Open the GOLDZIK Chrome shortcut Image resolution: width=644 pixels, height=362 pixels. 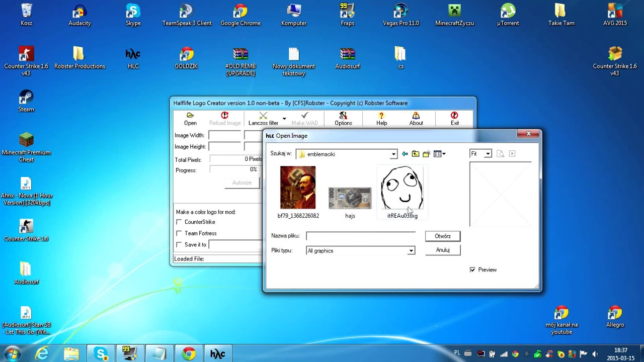[186, 58]
